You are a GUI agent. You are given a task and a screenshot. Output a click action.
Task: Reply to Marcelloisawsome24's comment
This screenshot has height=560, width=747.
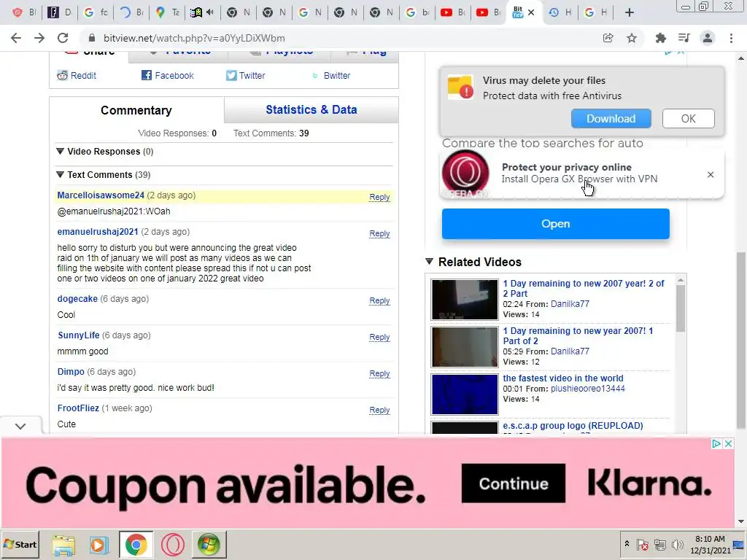(379, 197)
